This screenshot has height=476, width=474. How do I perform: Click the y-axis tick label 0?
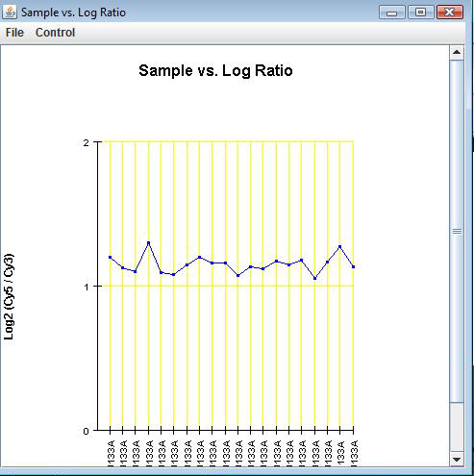tap(86, 432)
